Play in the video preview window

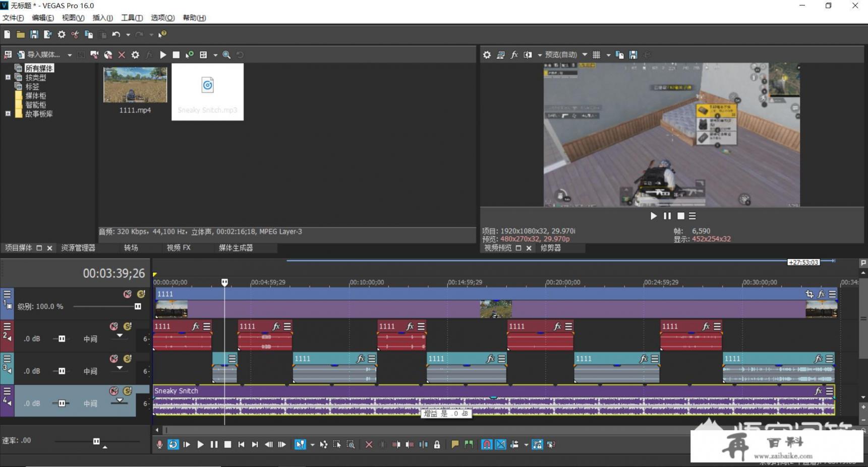pyautogui.click(x=654, y=216)
